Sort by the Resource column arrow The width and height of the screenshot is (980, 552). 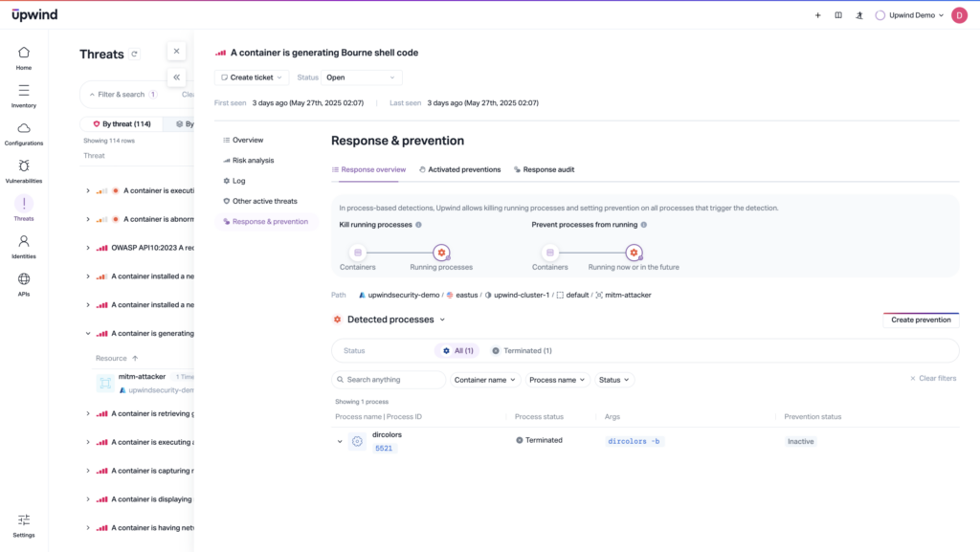coord(135,359)
